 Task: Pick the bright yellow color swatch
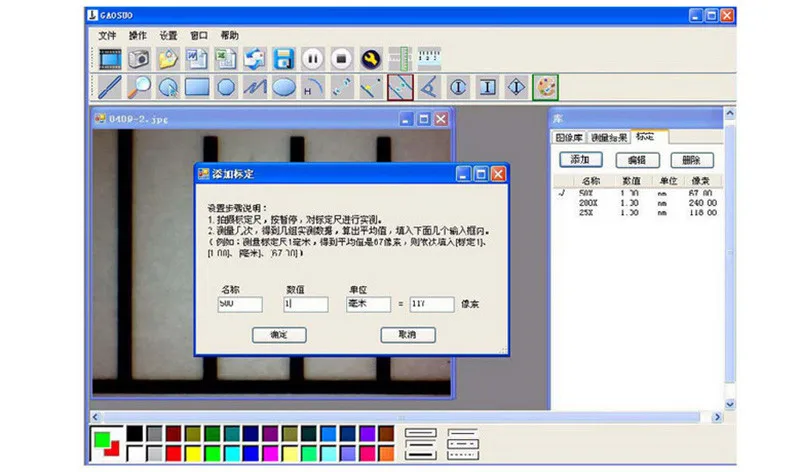click(x=193, y=453)
